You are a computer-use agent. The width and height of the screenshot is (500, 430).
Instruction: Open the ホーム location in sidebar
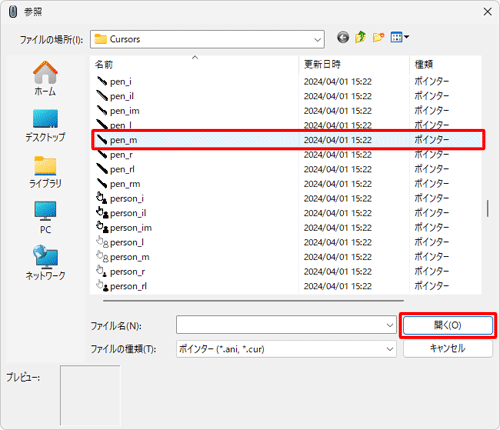pos(45,79)
